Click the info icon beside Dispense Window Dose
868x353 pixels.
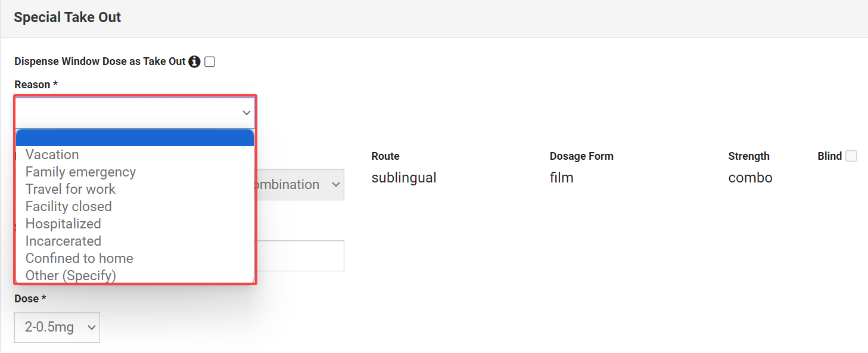(x=194, y=61)
